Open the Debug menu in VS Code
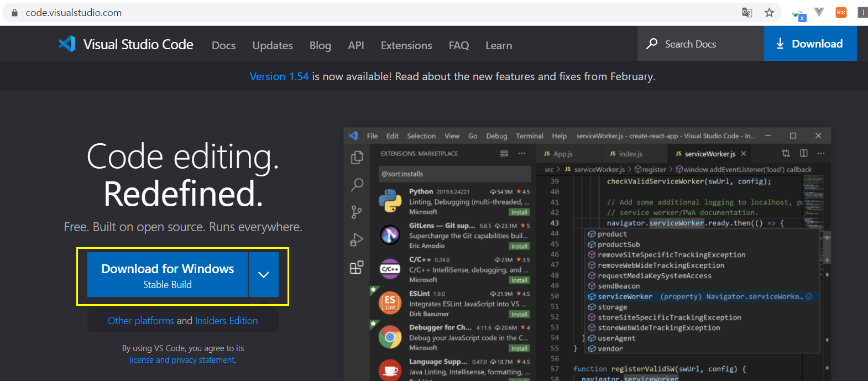Viewport: 868px width, 381px height. tap(496, 136)
